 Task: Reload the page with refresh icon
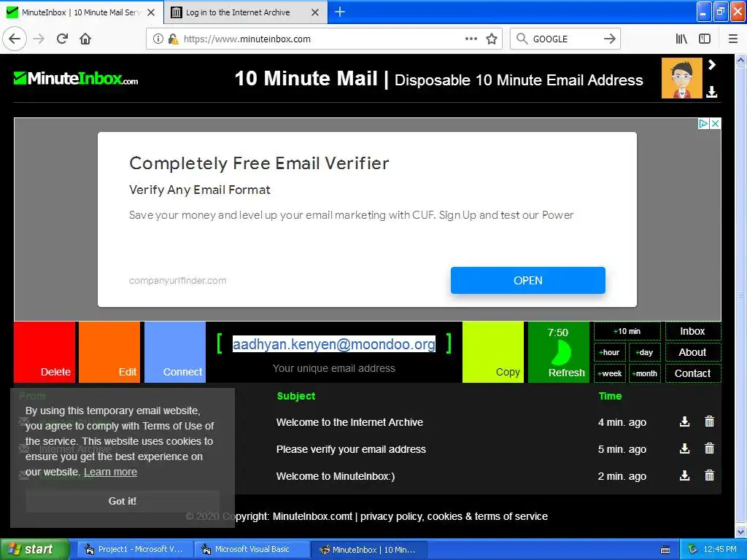click(63, 39)
